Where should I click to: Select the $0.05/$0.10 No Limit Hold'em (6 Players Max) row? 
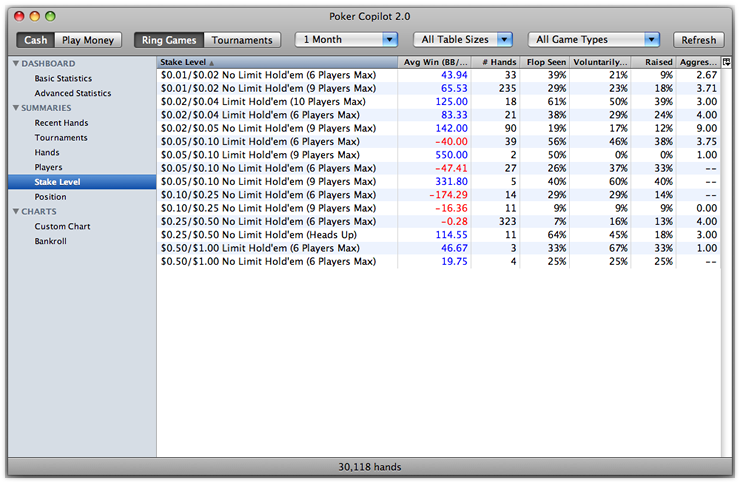click(x=438, y=168)
